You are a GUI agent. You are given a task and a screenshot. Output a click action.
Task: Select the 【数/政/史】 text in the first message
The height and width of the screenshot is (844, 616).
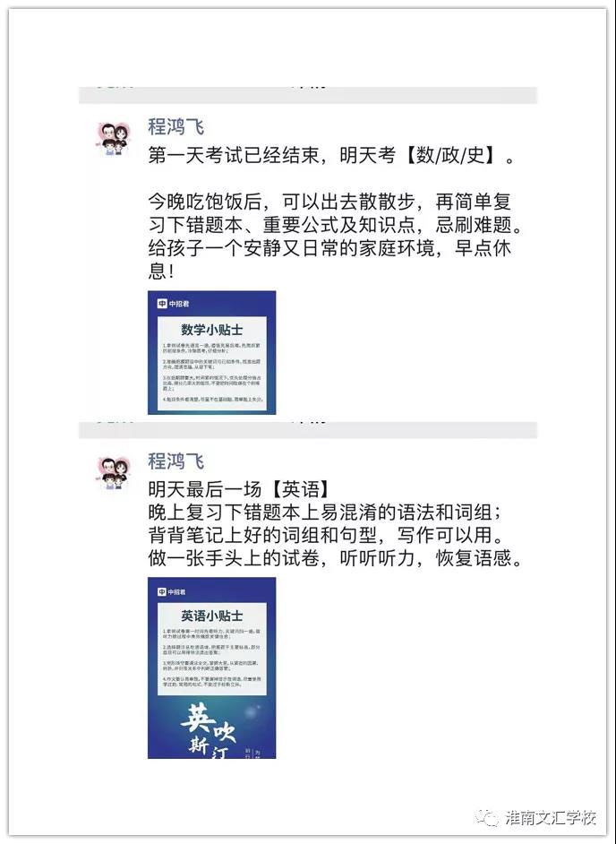tap(449, 156)
